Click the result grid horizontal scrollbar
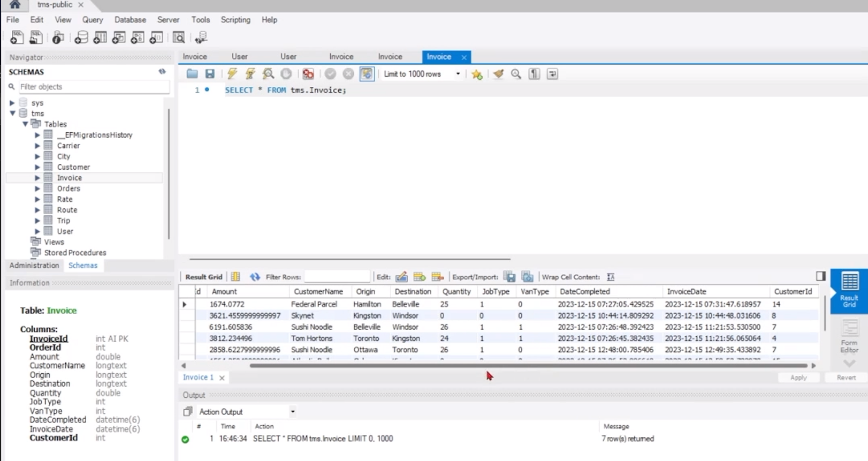 [x=528, y=366]
